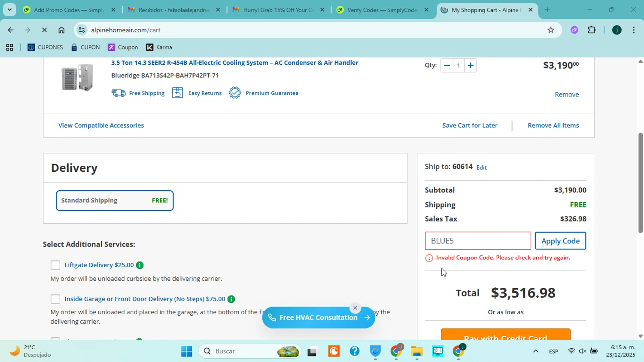Click the Easy Returns icon
This screenshot has width=644, height=362.
178,93
